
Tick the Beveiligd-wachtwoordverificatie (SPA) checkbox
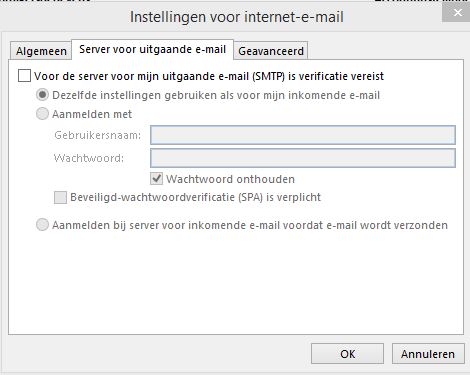click(x=60, y=197)
